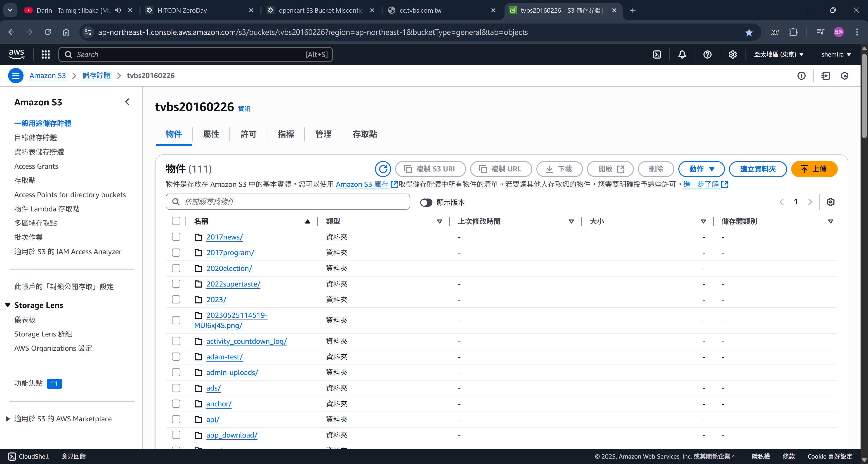The height and width of the screenshot is (464, 868).
Task: Open AWS console settings gear in header
Action: point(733,54)
